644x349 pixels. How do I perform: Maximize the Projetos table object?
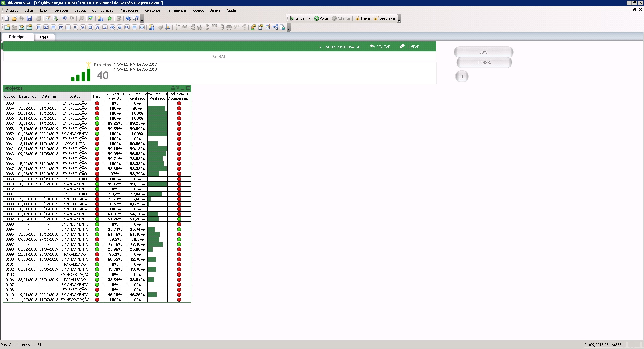tap(188, 88)
